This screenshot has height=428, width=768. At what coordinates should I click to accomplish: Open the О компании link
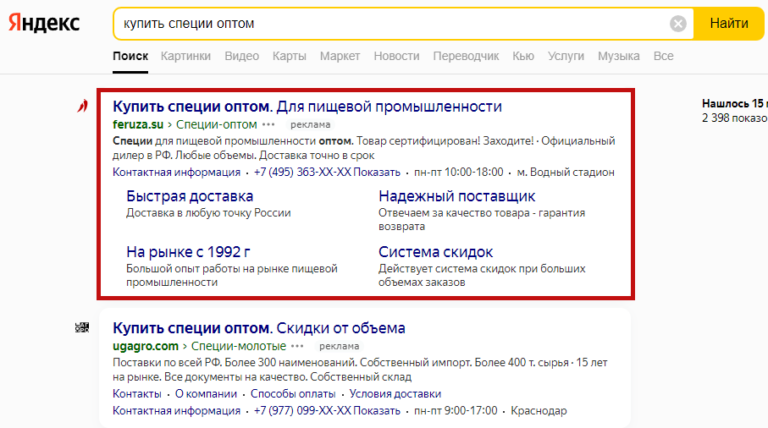coord(206,394)
